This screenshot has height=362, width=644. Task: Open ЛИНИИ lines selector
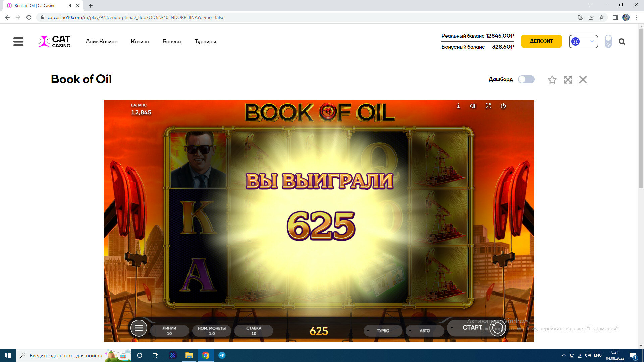point(169,330)
